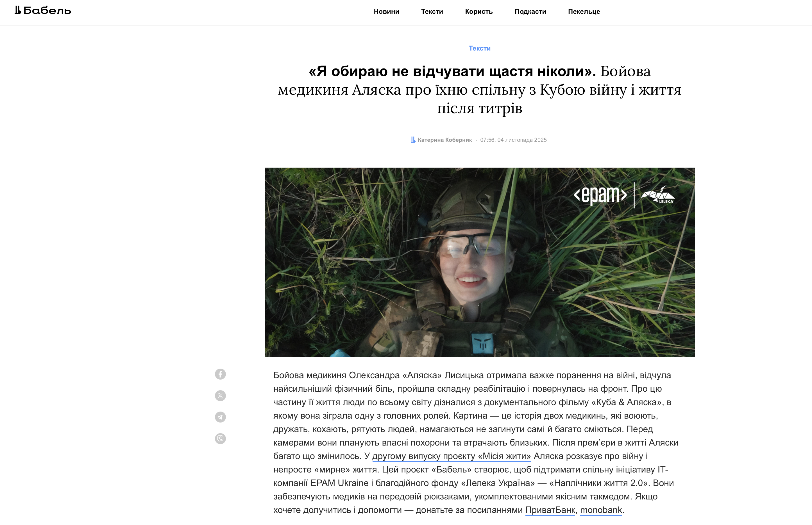Image resolution: width=812 pixels, height=525 pixels.
Task: Share article via Viber icon
Action: click(220, 439)
